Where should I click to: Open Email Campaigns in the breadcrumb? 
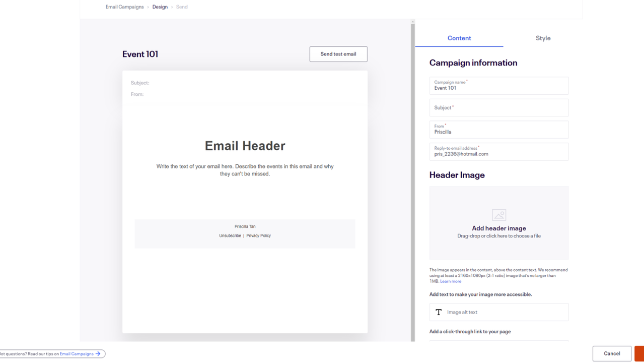124,7
